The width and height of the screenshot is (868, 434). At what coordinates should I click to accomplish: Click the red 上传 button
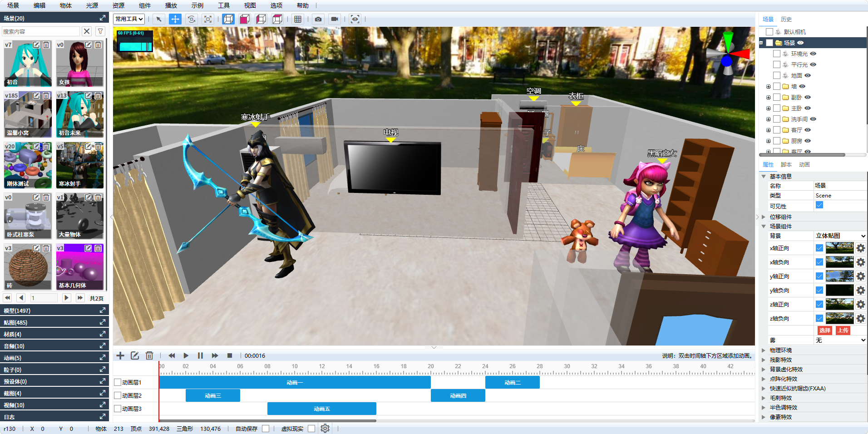(x=843, y=330)
